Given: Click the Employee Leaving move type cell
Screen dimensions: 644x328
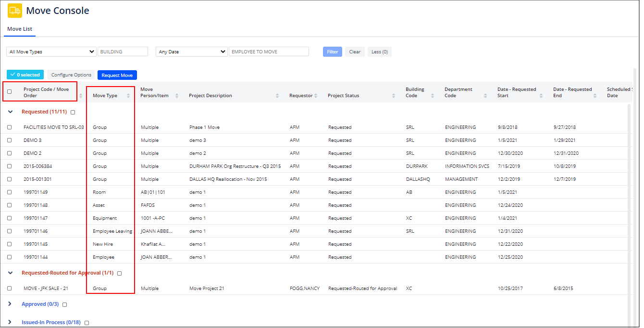Looking at the screenshot, I should click(x=112, y=231).
